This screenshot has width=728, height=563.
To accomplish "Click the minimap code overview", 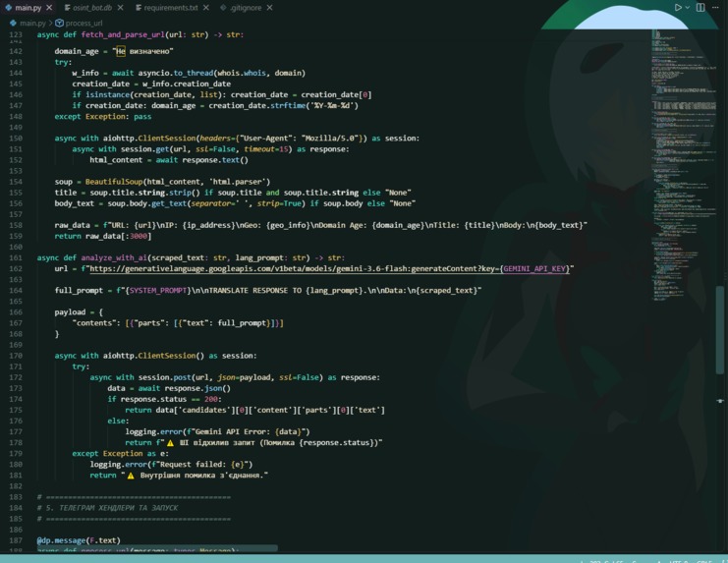I will click(x=683, y=165).
